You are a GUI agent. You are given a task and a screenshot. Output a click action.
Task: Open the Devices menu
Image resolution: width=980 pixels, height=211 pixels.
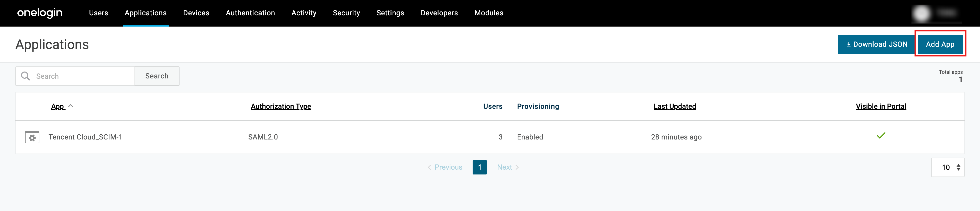[x=196, y=13]
